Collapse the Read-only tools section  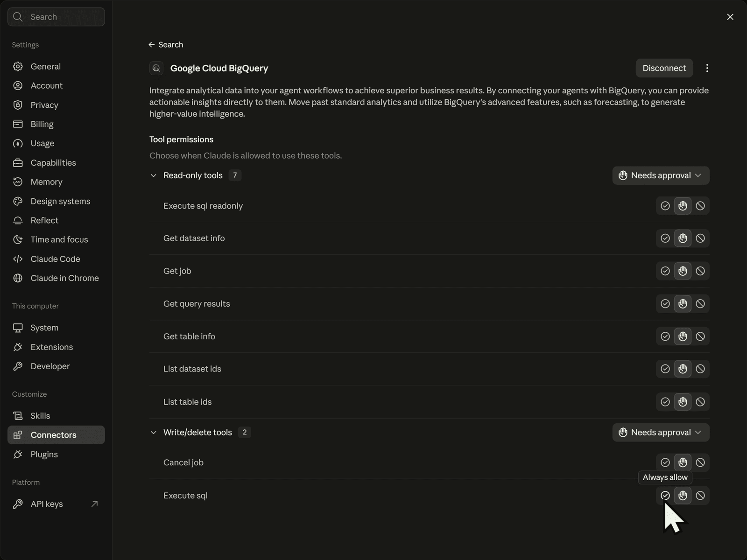click(x=153, y=175)
